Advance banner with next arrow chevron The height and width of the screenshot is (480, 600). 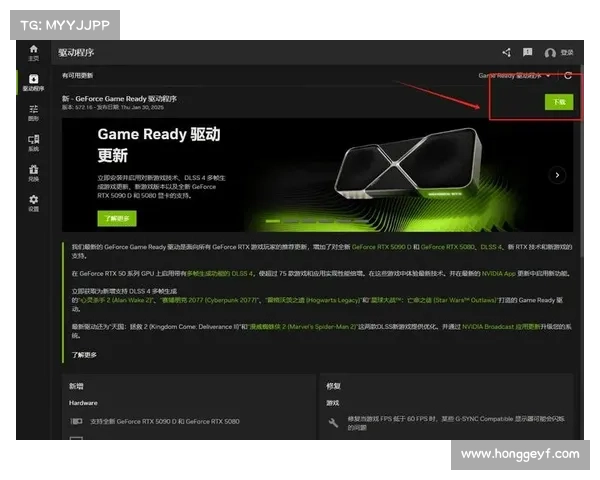tap(558, 175)
